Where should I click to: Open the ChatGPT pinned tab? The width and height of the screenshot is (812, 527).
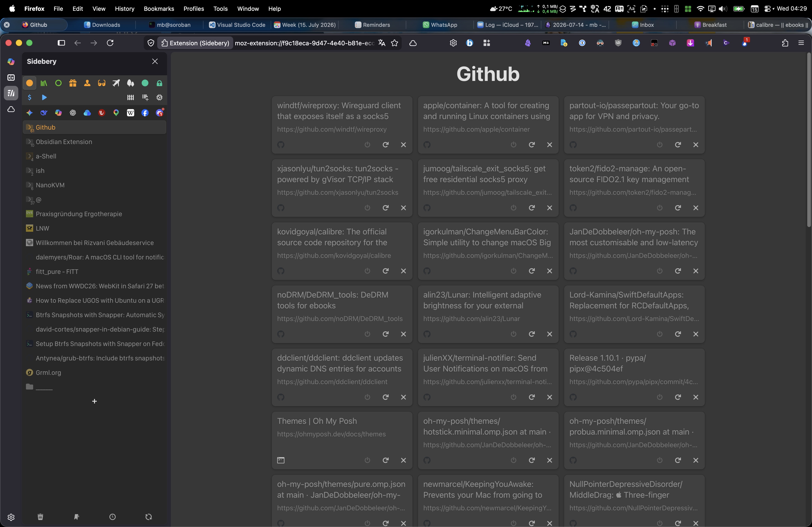(x=73, y=113)
